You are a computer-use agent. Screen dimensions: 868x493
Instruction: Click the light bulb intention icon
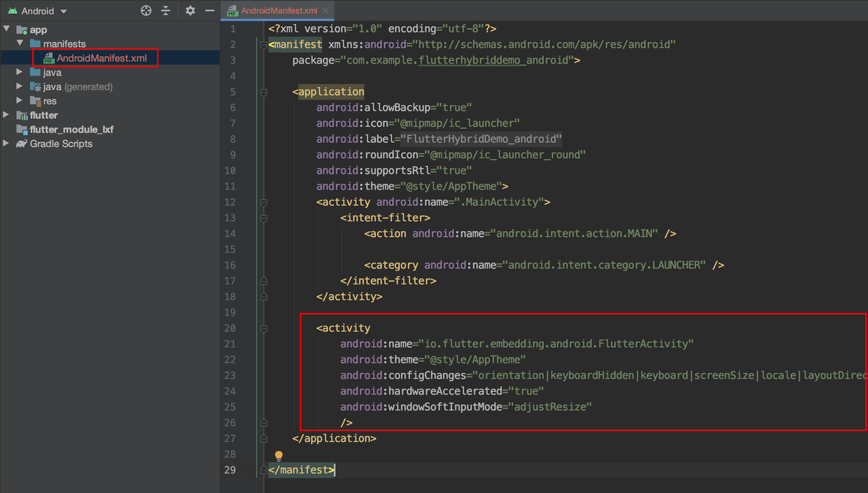(279, 455)
